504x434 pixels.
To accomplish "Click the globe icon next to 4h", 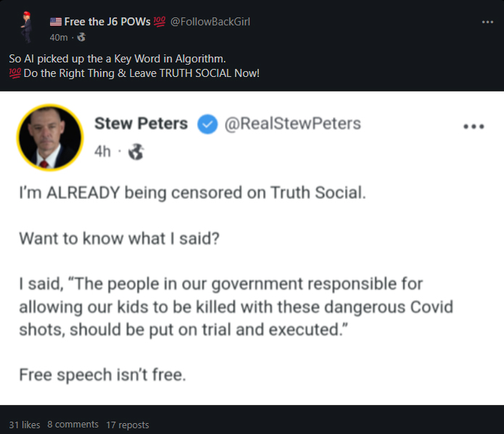I will click(136, 152).
